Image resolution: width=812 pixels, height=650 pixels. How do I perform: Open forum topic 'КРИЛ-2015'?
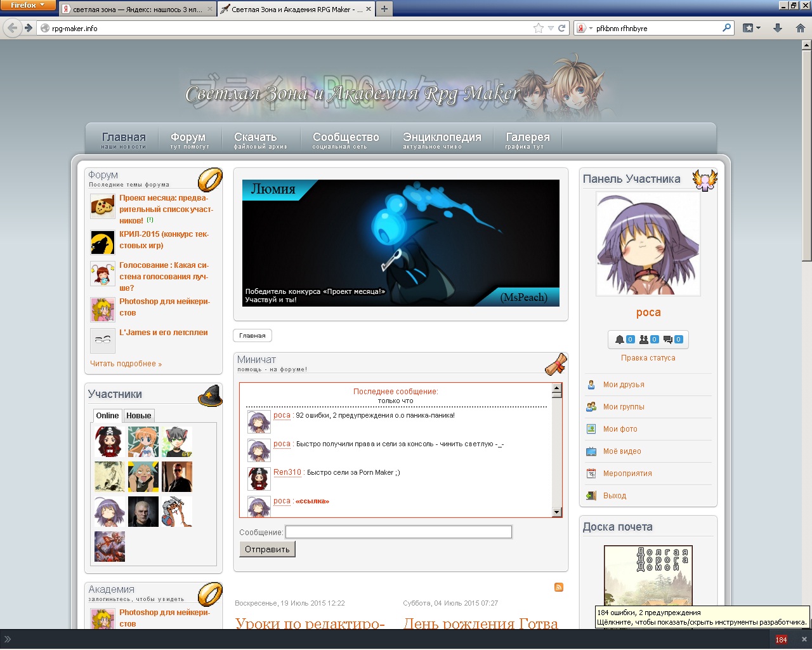coord(164,240)
